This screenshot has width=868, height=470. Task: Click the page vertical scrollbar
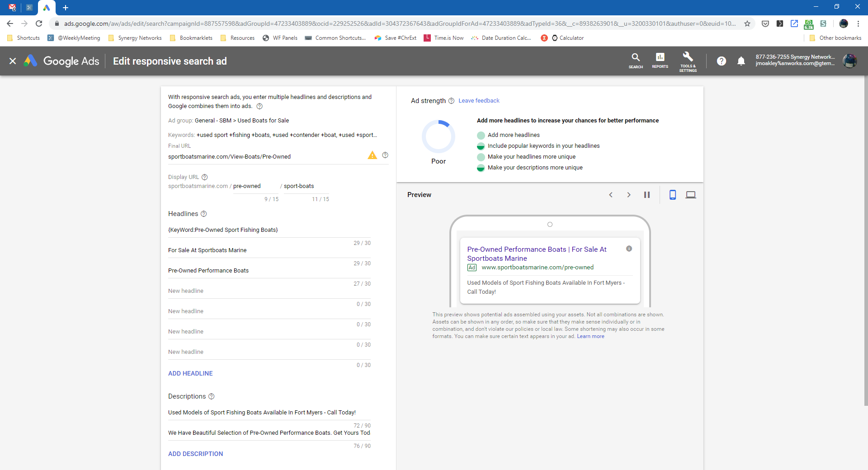[x=865, y=240]
